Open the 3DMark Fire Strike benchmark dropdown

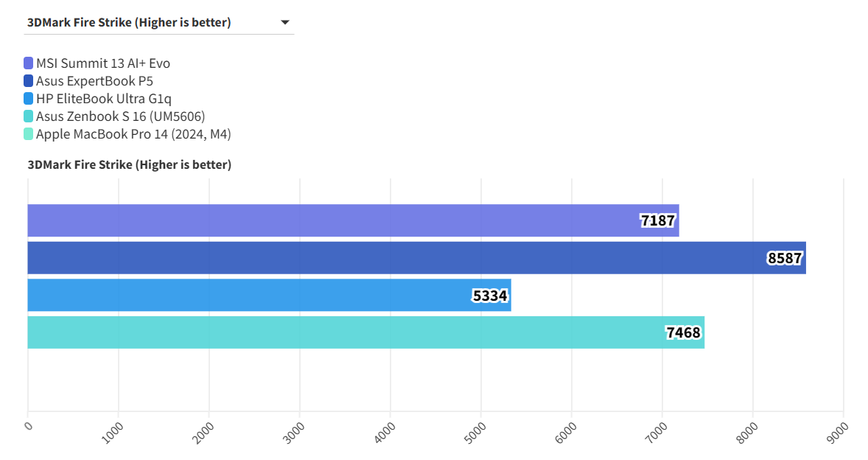(158, 23)
